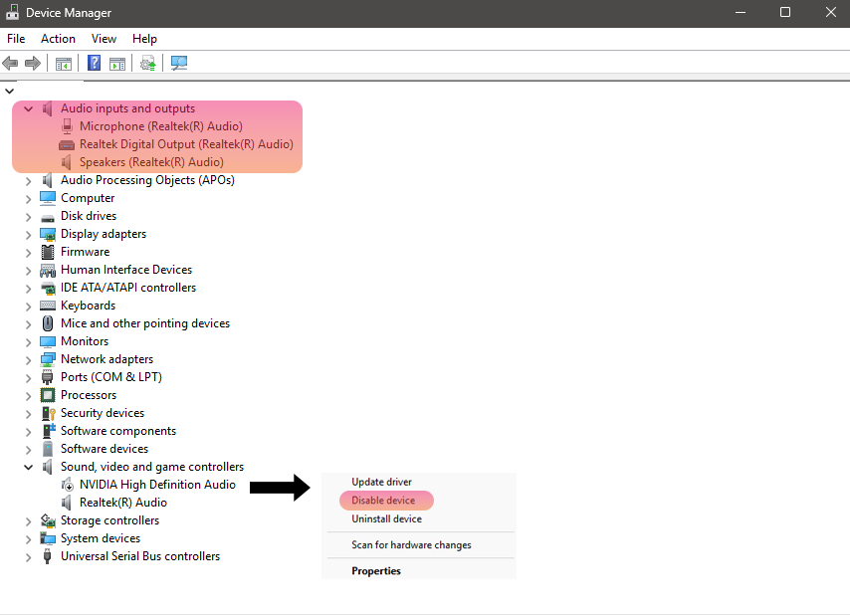
Task: Click the Universal Serial Bus controllers icon
Action: coord(48,556)
